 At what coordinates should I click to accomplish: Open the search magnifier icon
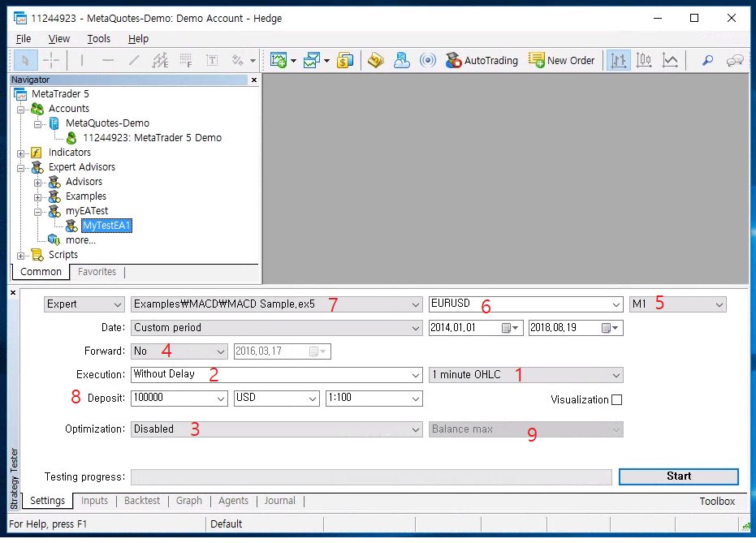708,61
